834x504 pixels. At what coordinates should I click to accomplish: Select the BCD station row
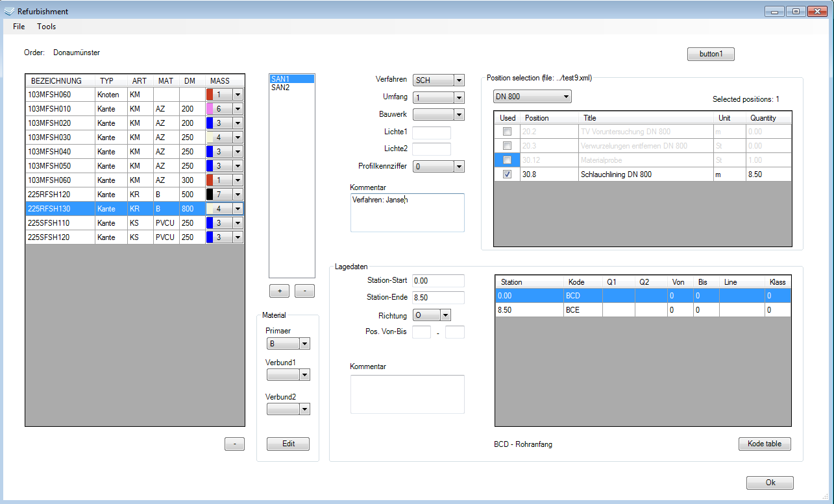click(x=643, y=296)
